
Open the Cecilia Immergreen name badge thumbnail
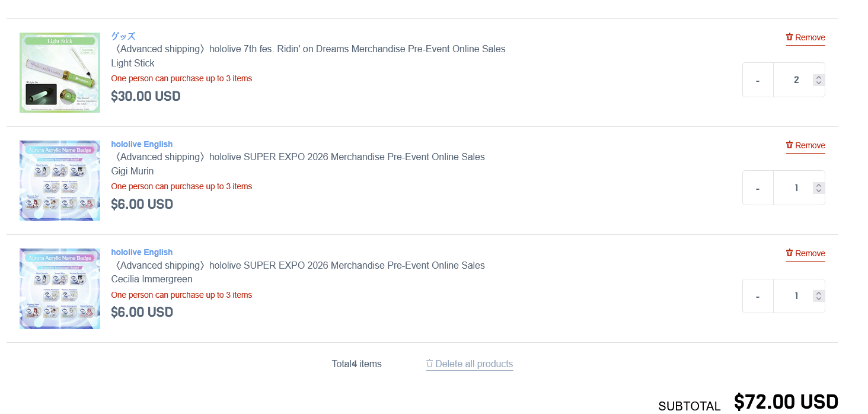point(60,289)
